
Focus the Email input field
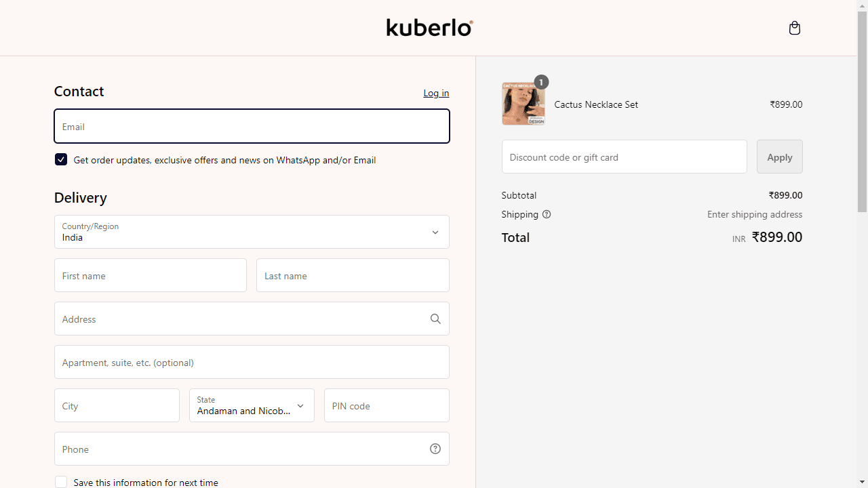[x=252, y=126]
